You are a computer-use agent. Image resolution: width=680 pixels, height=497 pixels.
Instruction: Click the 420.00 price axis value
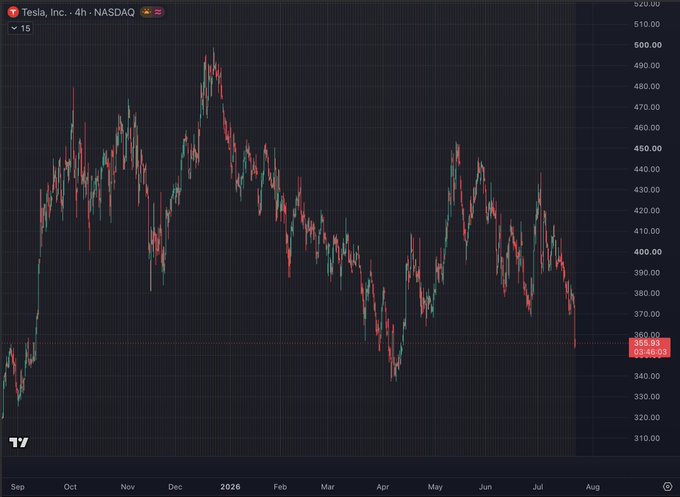(647, 210)
